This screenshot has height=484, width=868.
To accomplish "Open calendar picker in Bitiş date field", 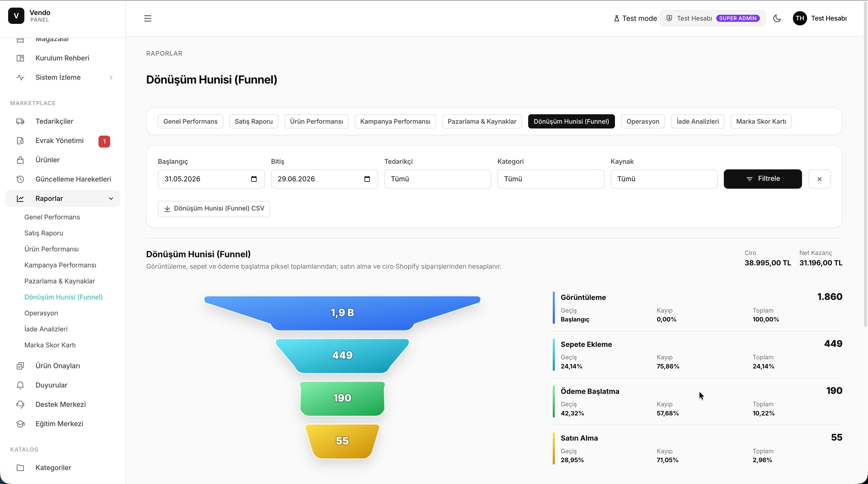I will coord(367,179).
